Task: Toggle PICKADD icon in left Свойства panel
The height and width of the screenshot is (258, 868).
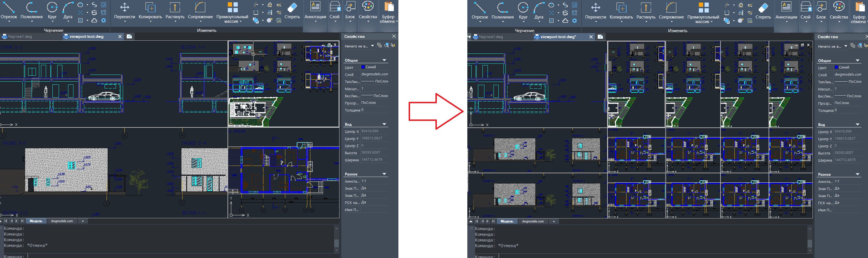Action: [379, 46]
